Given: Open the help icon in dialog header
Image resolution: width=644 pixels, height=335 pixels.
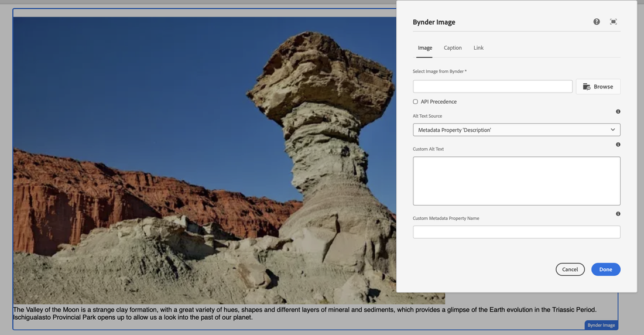Looking at the screenshot, I should tap(597, 22).
